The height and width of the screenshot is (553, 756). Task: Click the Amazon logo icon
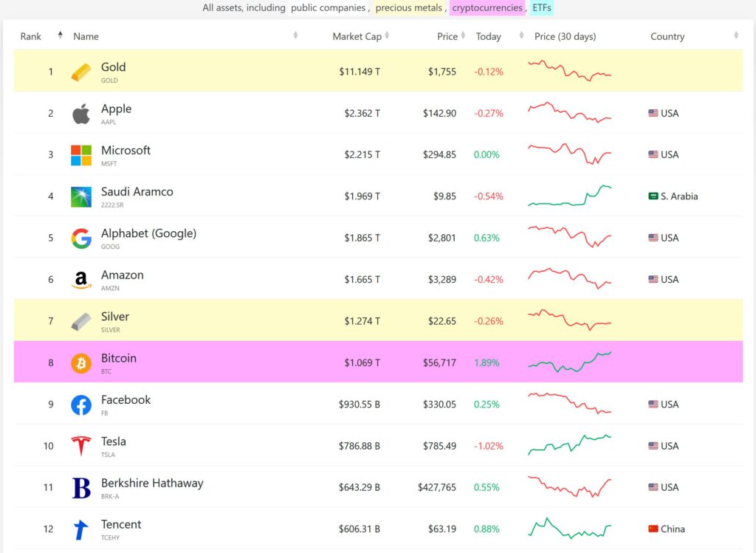point(81,280)
